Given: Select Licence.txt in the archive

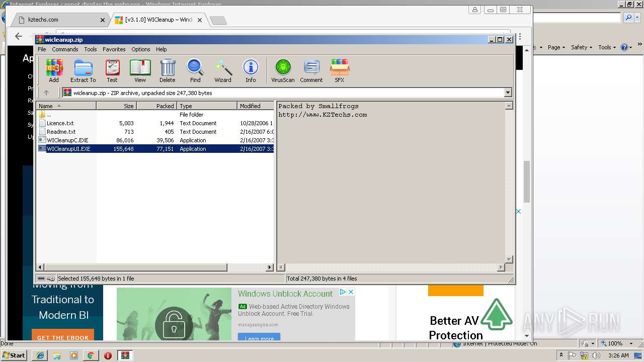Looking at the screenshot, I should (60, 123).
